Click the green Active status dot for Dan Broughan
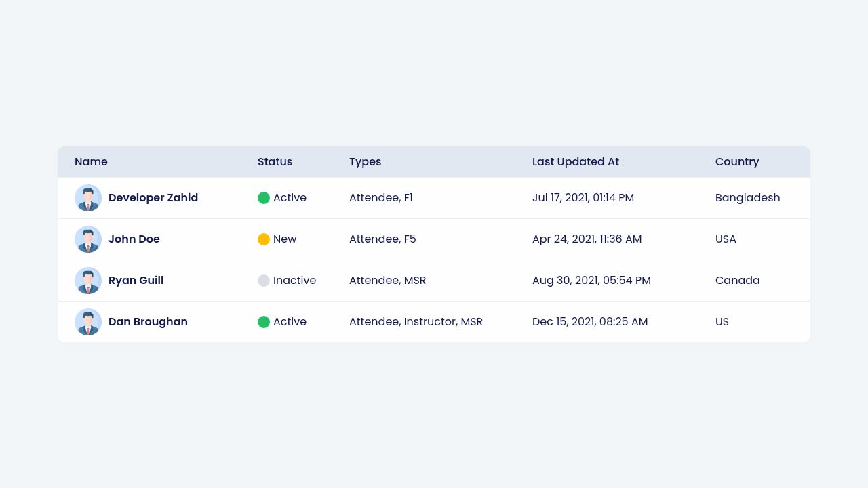The image size is (868, 488). coord(264,322)
